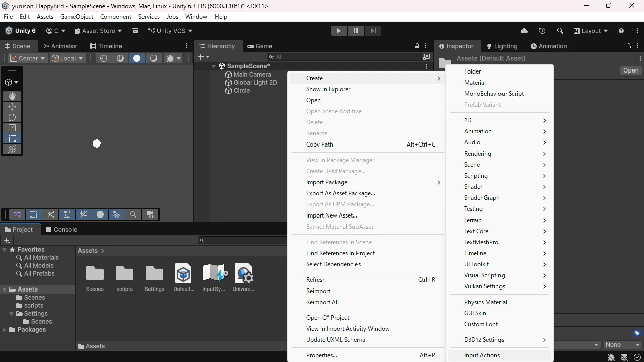Viewport: 644px width, 362px height.
Task: Click the debugger bug icon in status bar
Action: coord(611,357)
